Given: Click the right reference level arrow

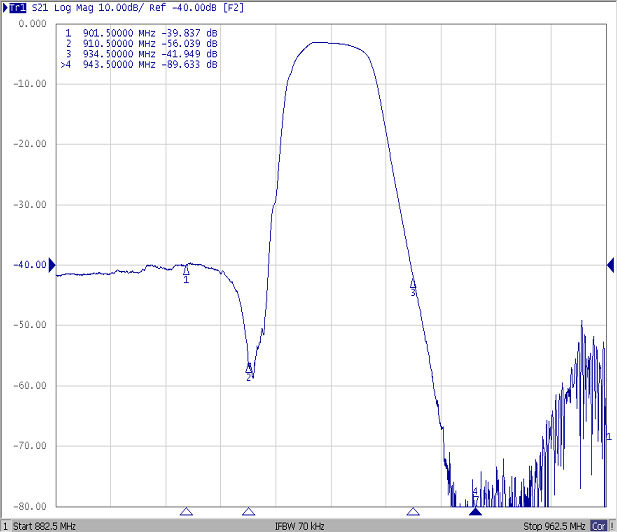Looking at the screenshot, I should tap(609, 264).
